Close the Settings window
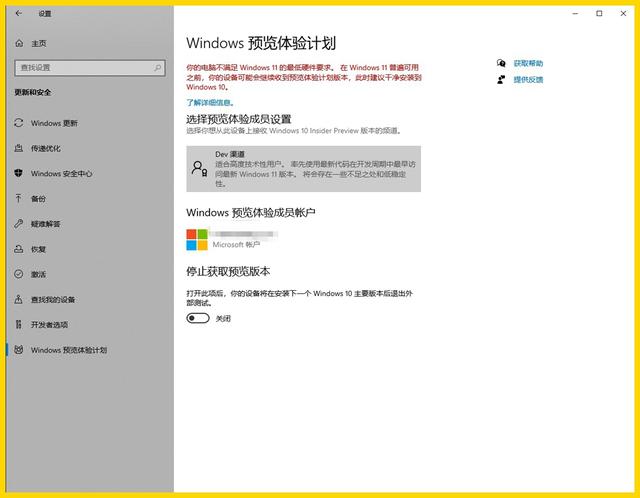 (623, 13)
